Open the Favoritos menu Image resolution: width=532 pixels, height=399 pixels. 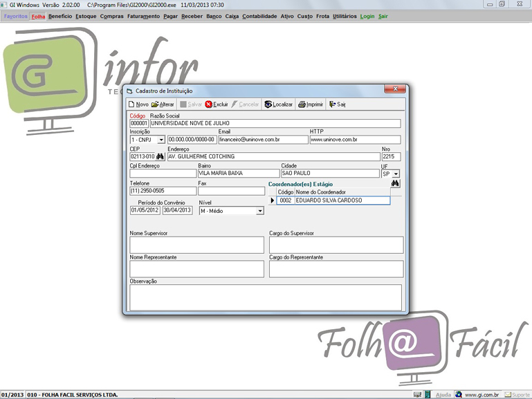click(x=16, y=17)
